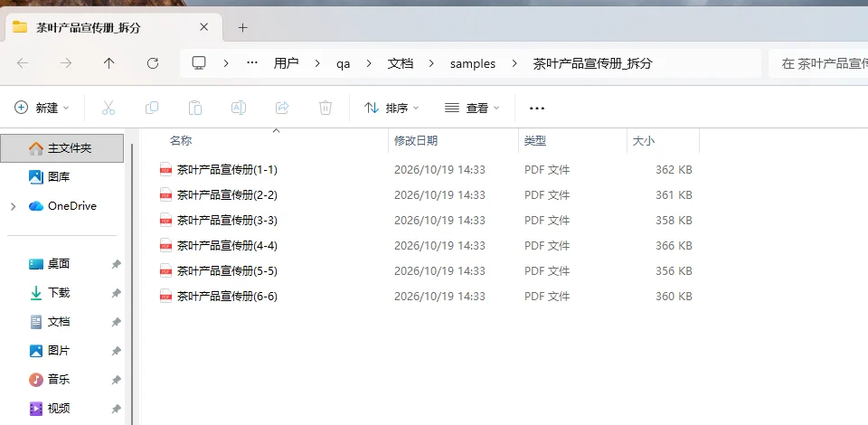Open the three-dot See more menu

click(537, 108)
